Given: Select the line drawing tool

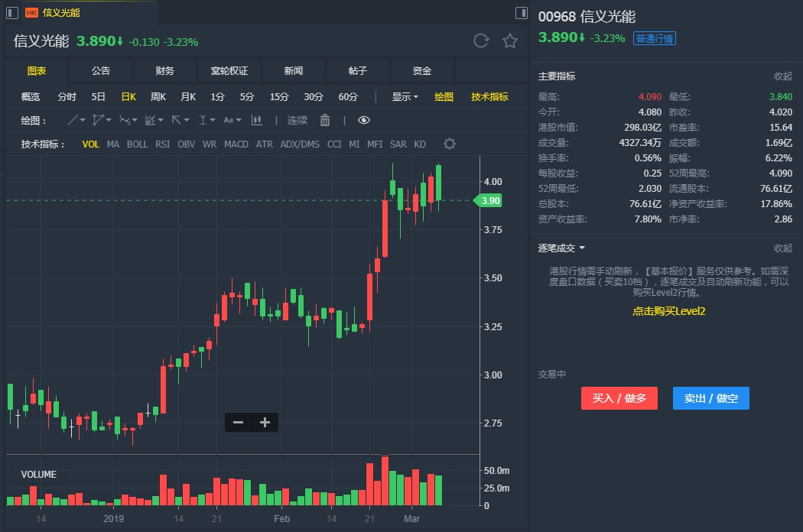Looking at the screenshot, I should [73, 120].
